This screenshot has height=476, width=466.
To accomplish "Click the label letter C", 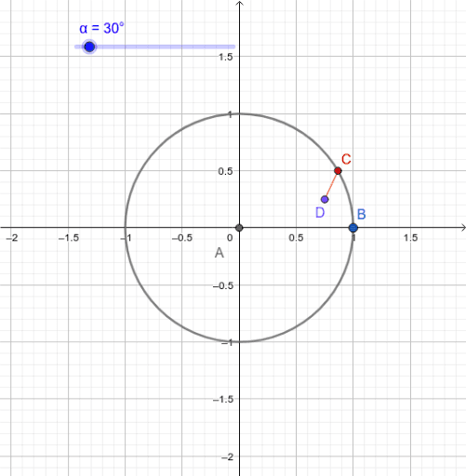I will tap(346, 159).
